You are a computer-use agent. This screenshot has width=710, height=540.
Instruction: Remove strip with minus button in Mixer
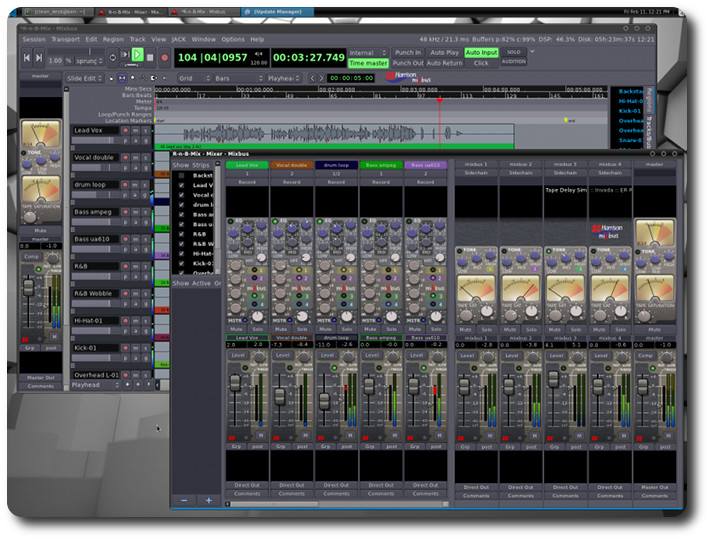pos(184,500)
